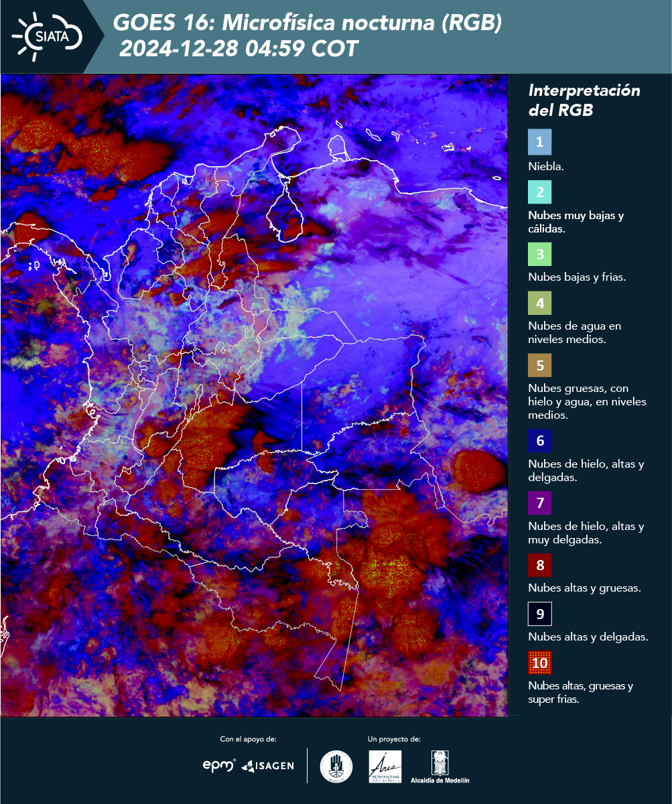
Task: Select legend swatch 2 for very low warm clouds
Action: (539, 192)
